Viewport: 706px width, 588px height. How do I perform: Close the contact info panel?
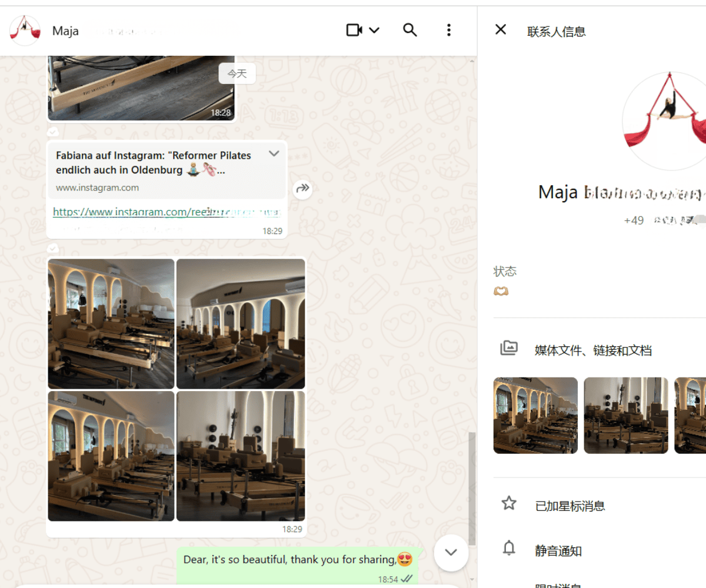[x=501, y=29]
